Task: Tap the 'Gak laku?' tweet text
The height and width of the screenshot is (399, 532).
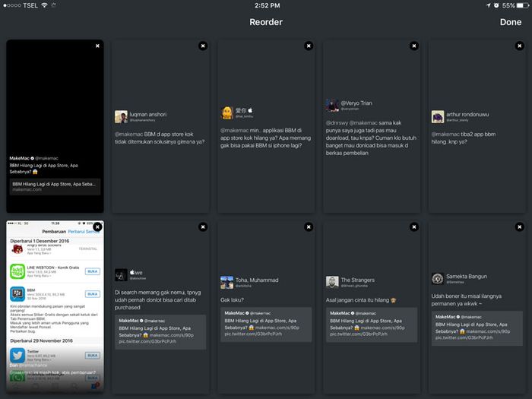Action: 232,300
